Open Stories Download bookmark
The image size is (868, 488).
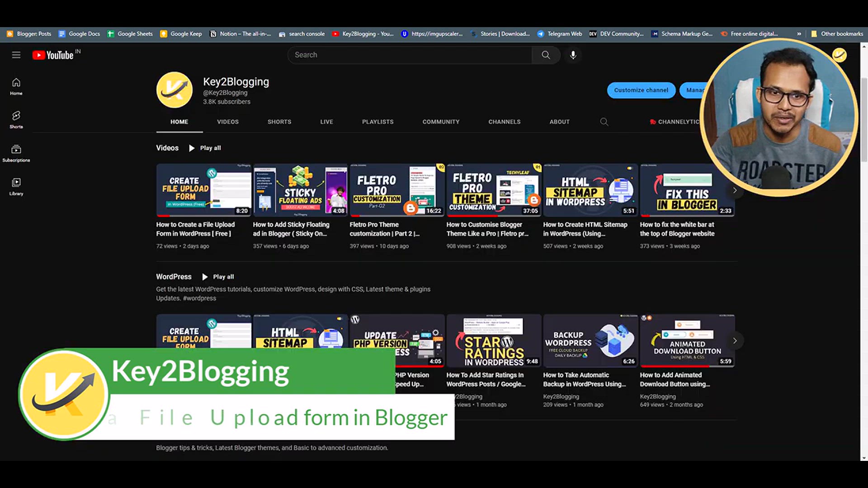(500, 34)
